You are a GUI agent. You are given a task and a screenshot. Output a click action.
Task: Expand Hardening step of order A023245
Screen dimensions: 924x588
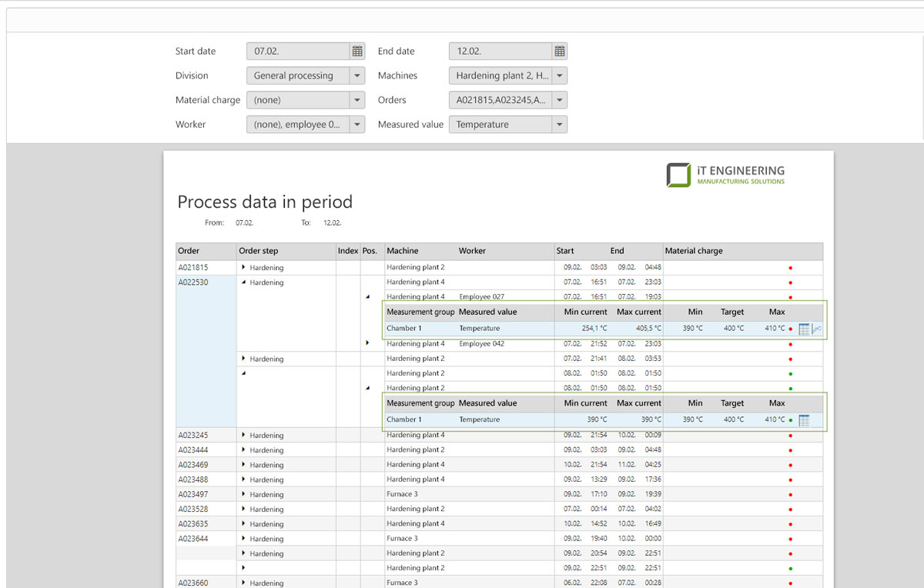coord(244,436)
